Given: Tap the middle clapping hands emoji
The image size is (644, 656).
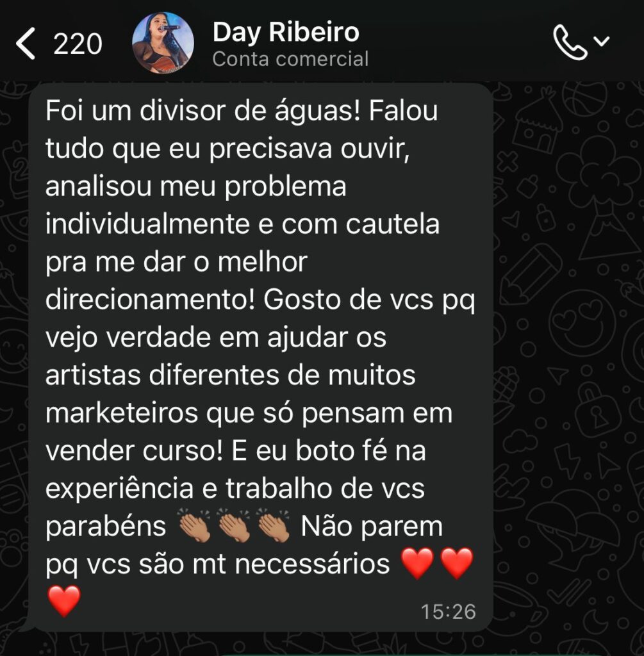Looking at the screenshot, I should (234, 525).
